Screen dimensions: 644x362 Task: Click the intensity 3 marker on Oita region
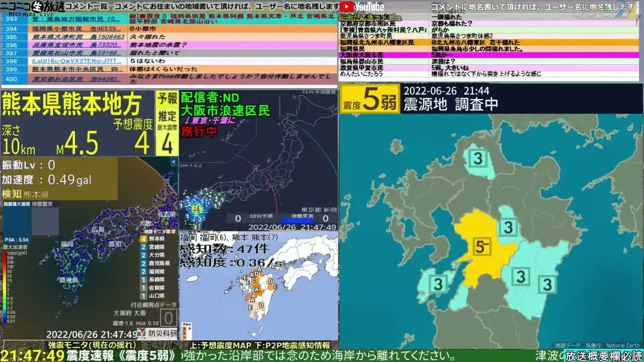click(509, 227)
